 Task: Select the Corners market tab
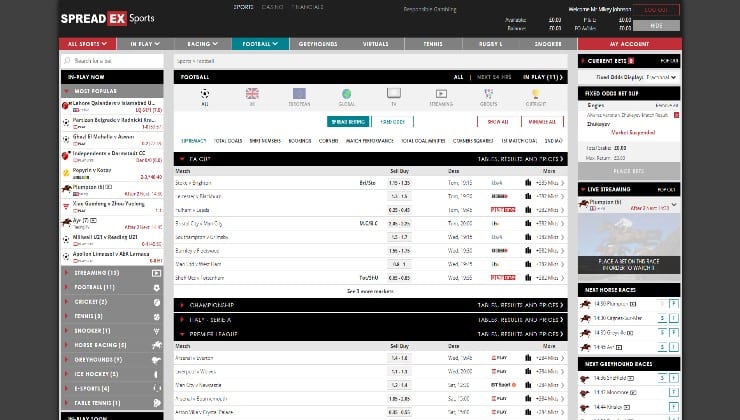click(328, 141)
